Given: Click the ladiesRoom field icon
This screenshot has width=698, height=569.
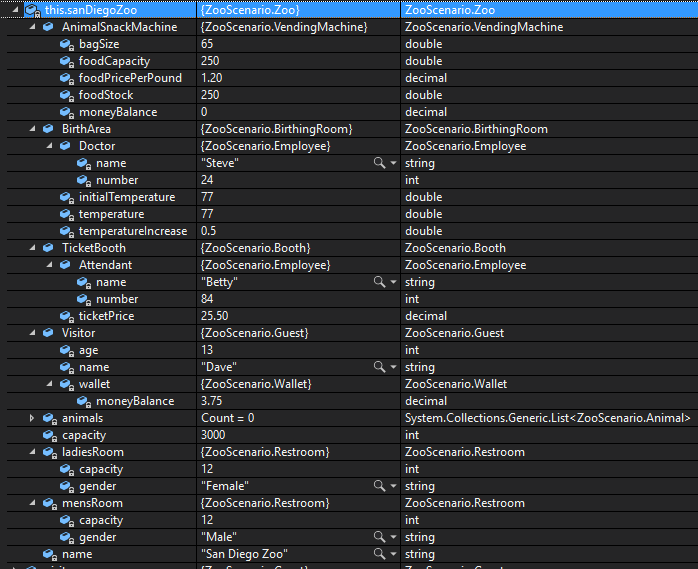Looking at the screenshot, I should pyautogui.click(x=50, y=452).
